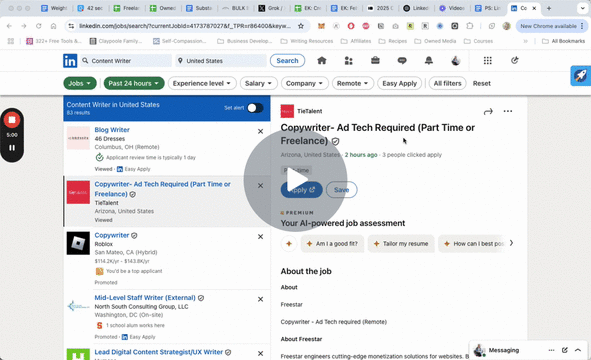Toggle Easy Apply filter

click(x=400, y=83)
